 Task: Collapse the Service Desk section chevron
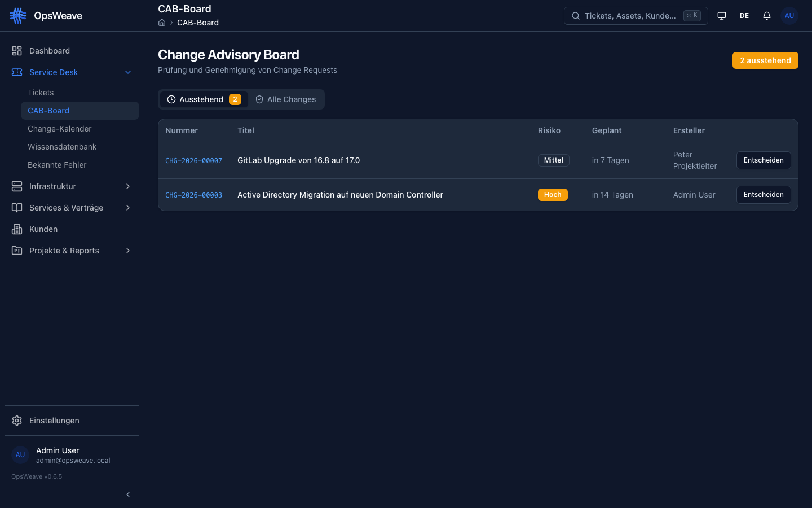pyautogui.click(x=128, y=72)
